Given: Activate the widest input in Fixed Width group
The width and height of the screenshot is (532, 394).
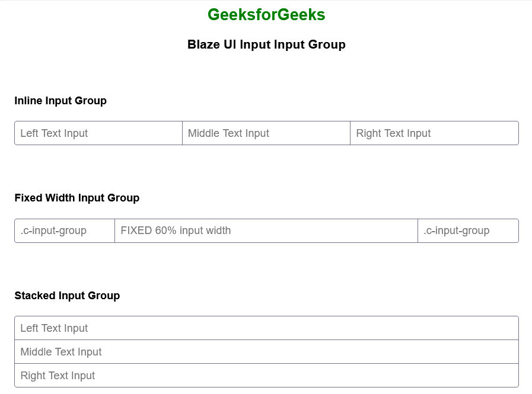Looking at the screenshot, I should click(x=266, y=230).
